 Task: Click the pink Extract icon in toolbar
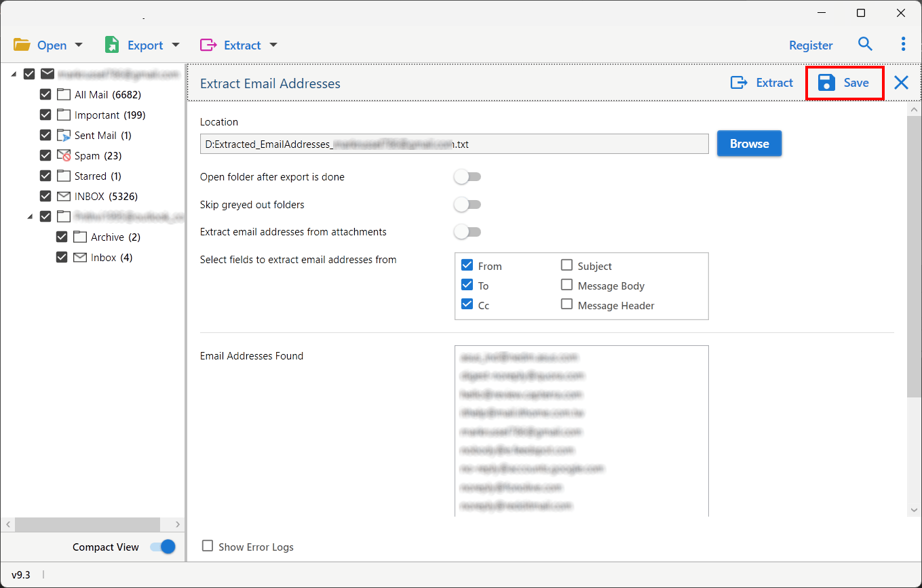(x=208, y=45)
